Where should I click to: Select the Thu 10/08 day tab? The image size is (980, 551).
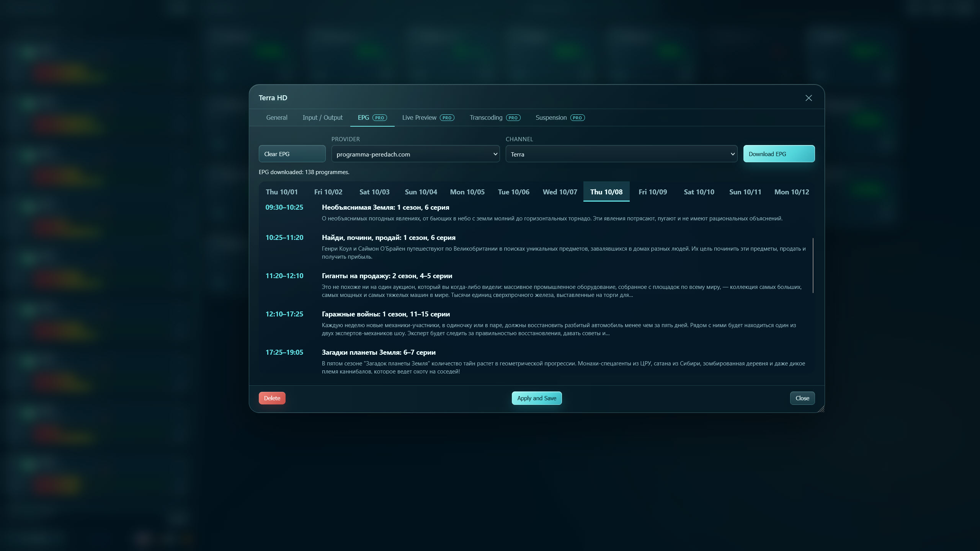click(606, 192)
